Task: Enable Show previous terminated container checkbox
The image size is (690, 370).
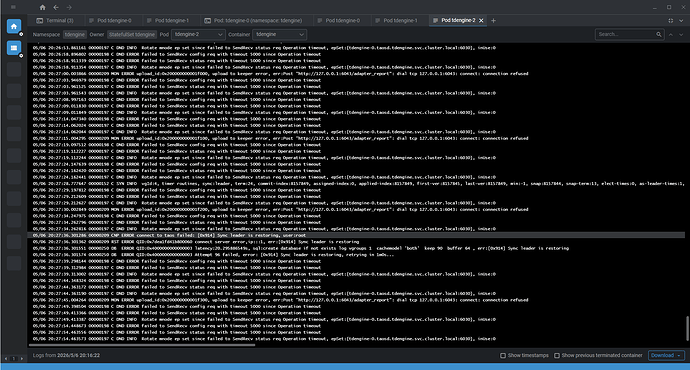Action: (x=557, y=355)
